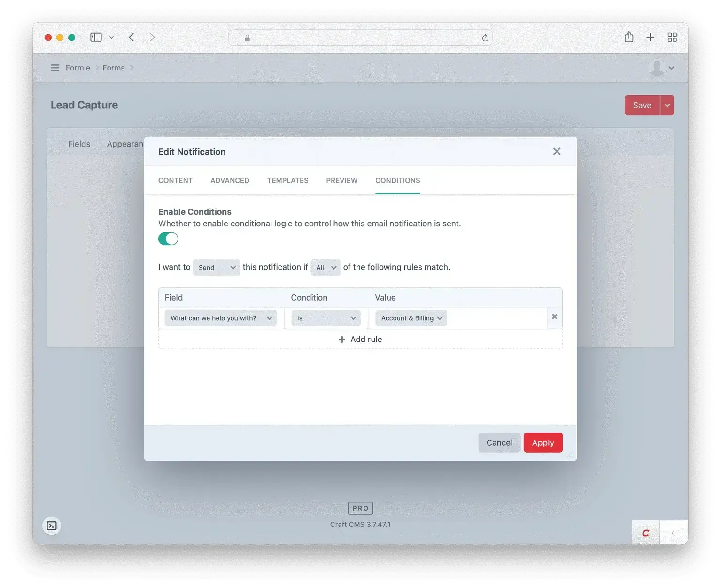Select the Fields tab behind the modal
This screenshot has width=721, height=588.
[x=79, y=144]
